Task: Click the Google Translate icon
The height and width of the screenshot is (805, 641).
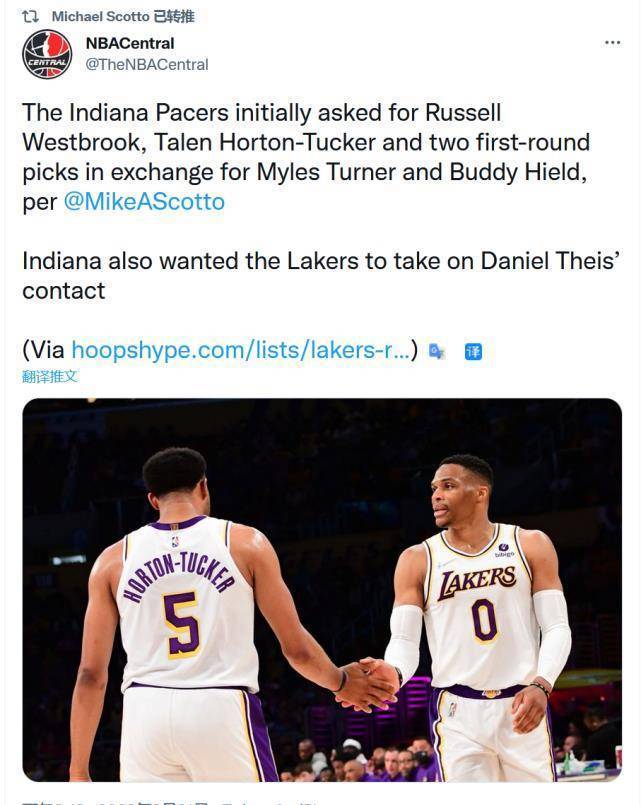Action: tap(437, 352)
